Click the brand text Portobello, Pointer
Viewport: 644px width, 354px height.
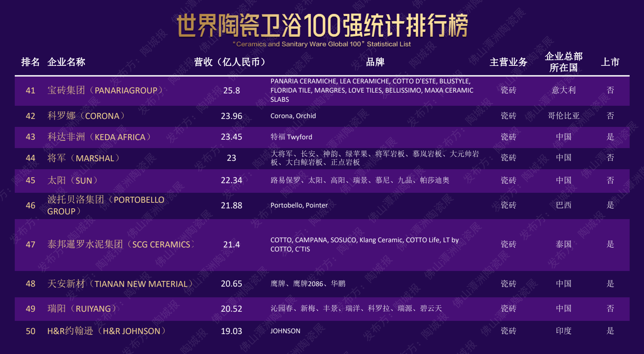click(299, 205)
